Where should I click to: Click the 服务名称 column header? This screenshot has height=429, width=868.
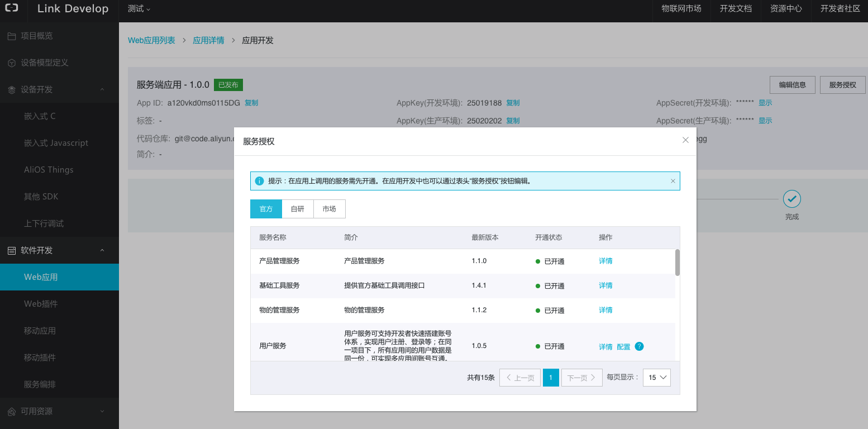[273, 237]
